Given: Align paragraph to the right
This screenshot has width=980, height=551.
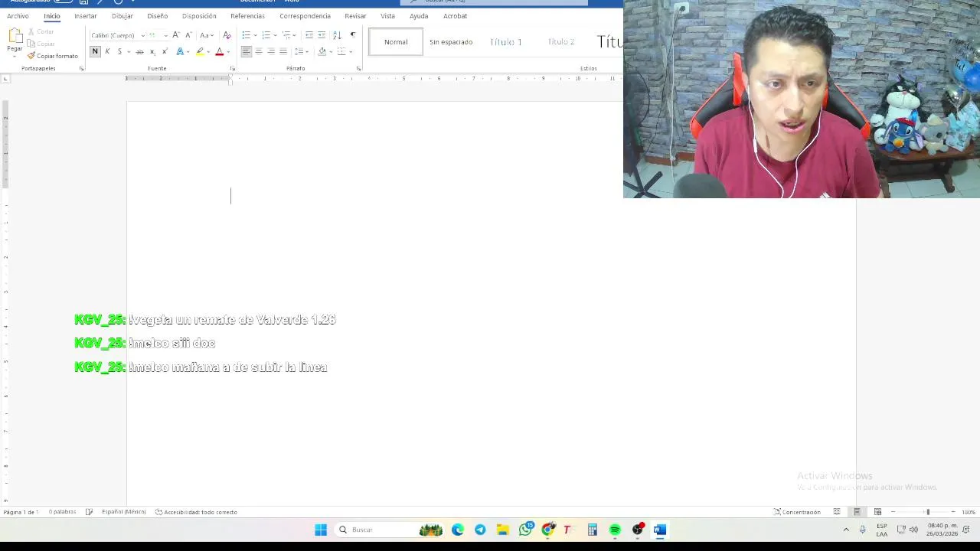Looking at the screenshot, I should point(271,51).
